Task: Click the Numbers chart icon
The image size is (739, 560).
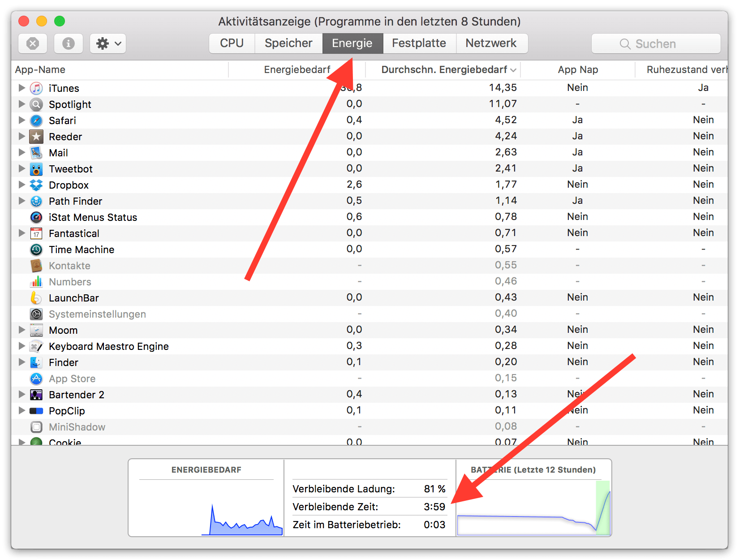Action: pyautogui.click(x=36, y=282)
